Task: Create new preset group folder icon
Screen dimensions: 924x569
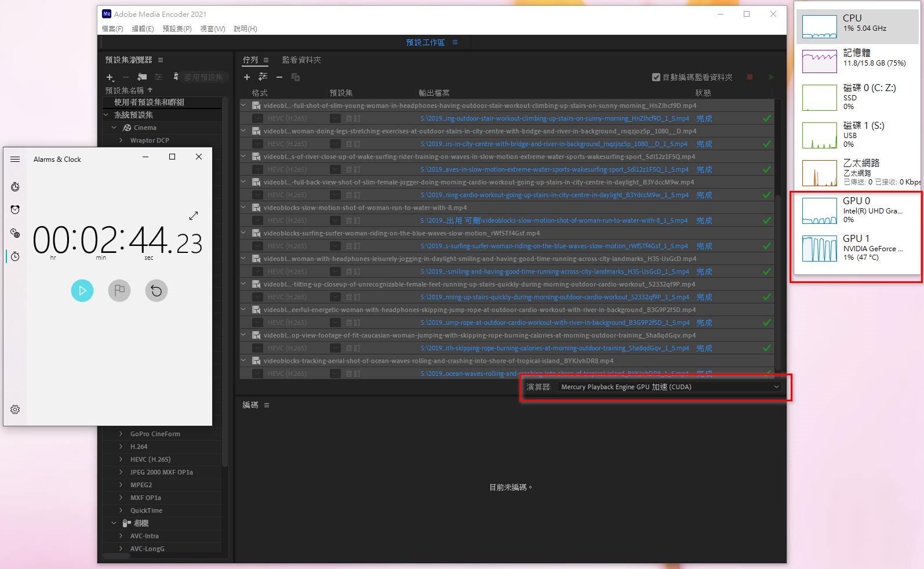Action: (142, 77)
